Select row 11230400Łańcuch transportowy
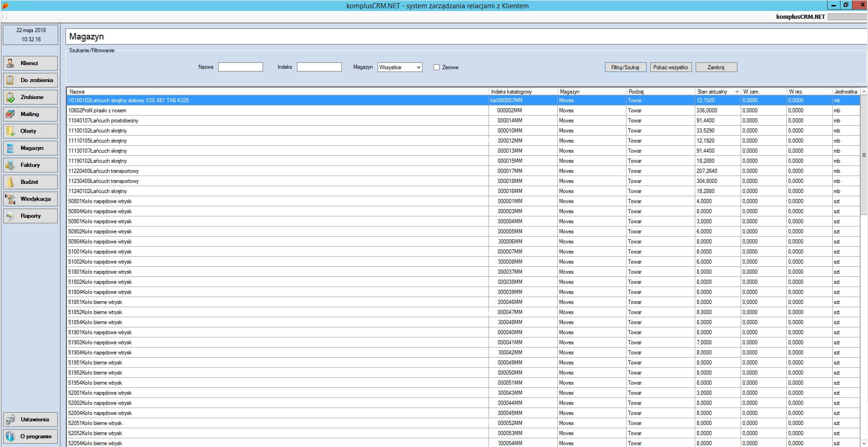This screenshot has height=447, width=868. pyautogui.click(x=463, y=181)
